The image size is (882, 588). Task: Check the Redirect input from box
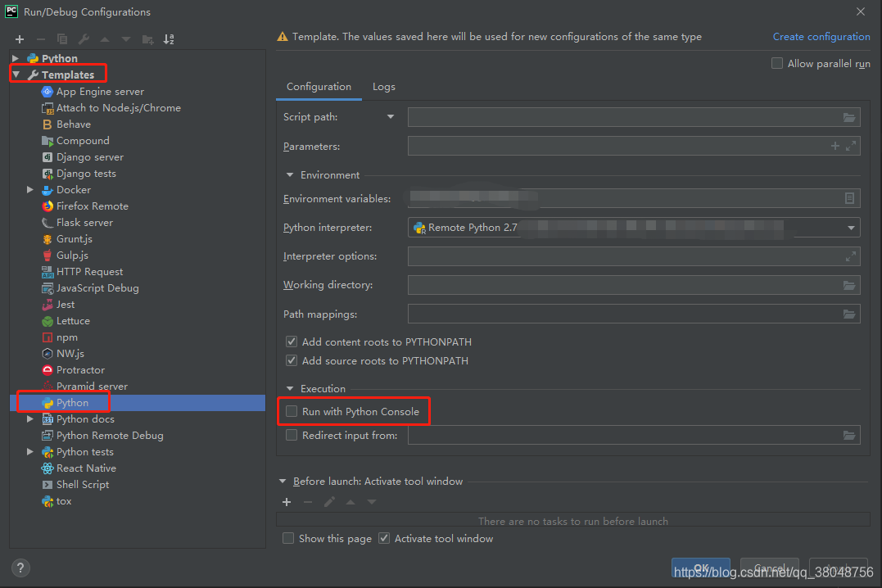(x=292, y=435)
